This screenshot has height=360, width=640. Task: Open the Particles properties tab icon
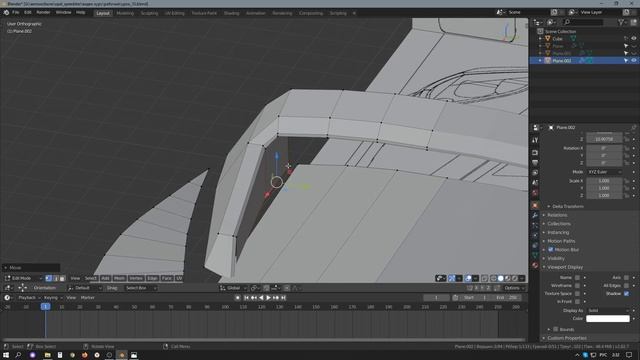coord(535,225)
